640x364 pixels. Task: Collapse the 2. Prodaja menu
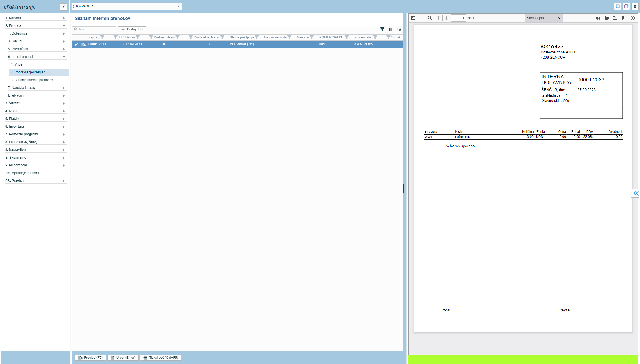tap(36, 26)
